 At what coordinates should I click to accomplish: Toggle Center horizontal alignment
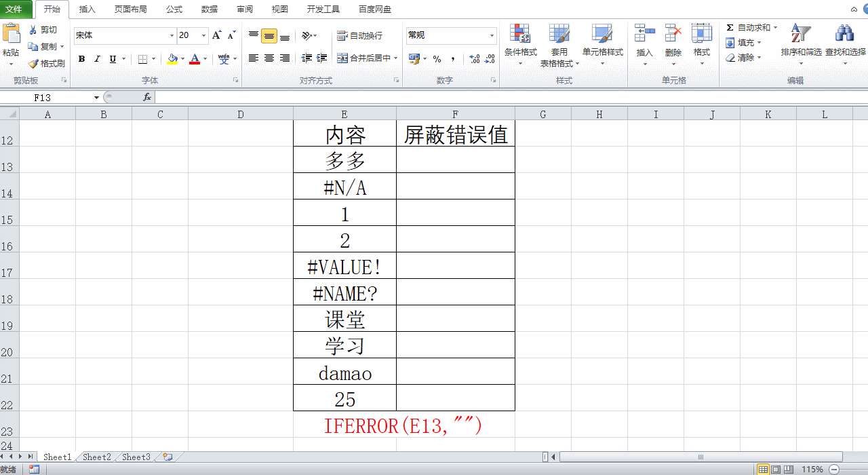point(269,58)
